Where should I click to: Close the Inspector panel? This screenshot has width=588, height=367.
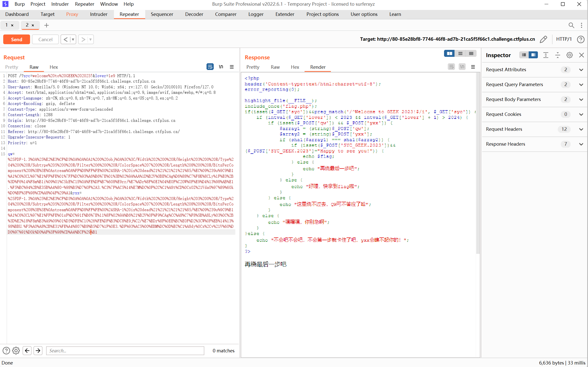[582, 55]
